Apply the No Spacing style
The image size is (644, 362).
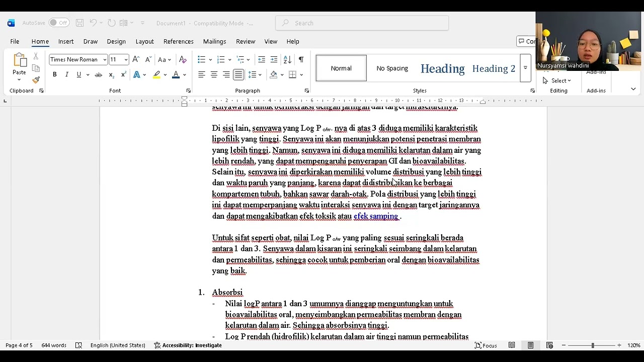click(392, 68)
